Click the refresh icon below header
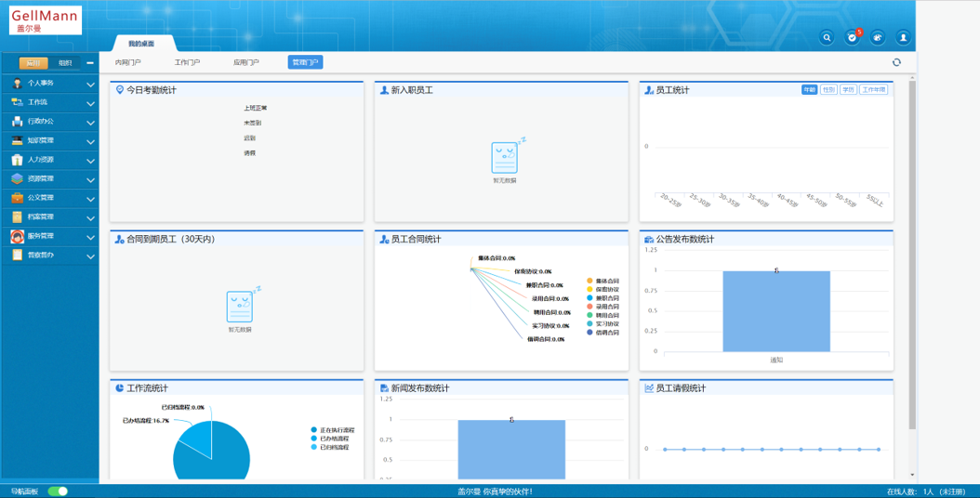 pyautogui.click(x=896, y=62)
